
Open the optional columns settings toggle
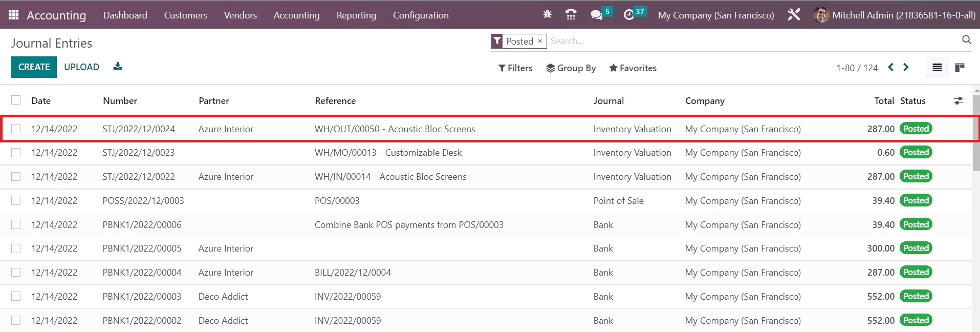pos(958,101)
